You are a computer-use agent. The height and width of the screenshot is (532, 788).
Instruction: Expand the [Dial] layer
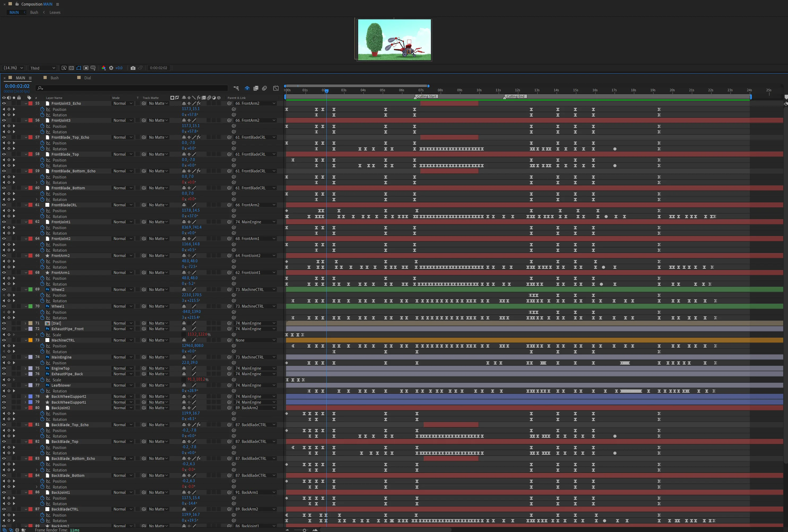[x=26, y=323]
